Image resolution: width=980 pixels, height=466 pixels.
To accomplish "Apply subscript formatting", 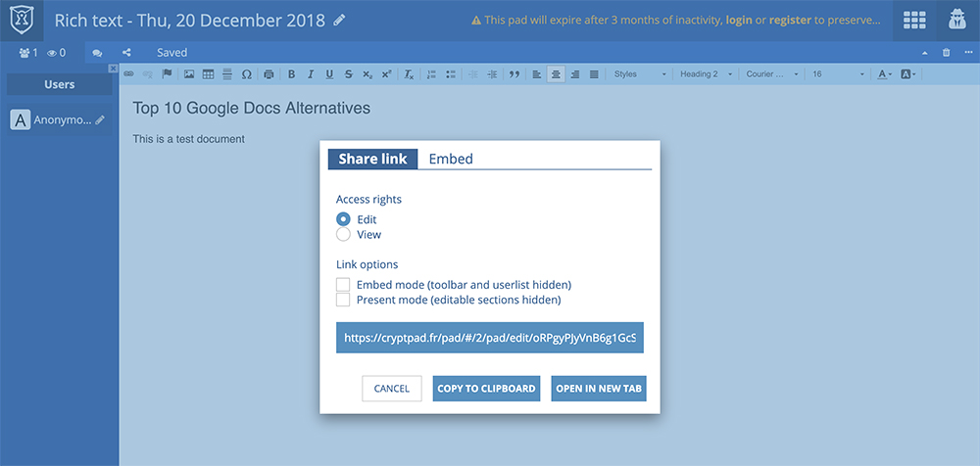I will pyautogui.click(x=367, y=73).
